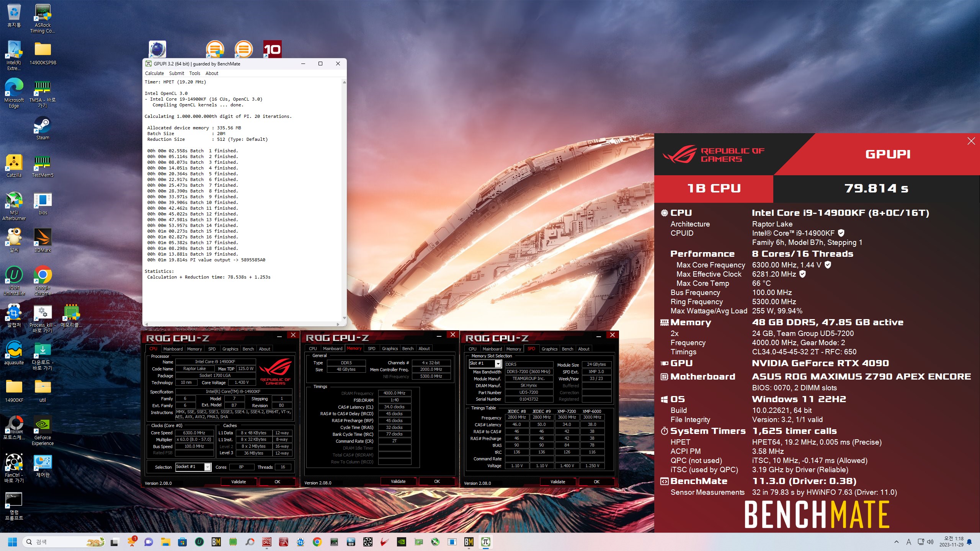Click the Task View icon in the taskbar
The image size is (980, 551).
pos(114,542)
